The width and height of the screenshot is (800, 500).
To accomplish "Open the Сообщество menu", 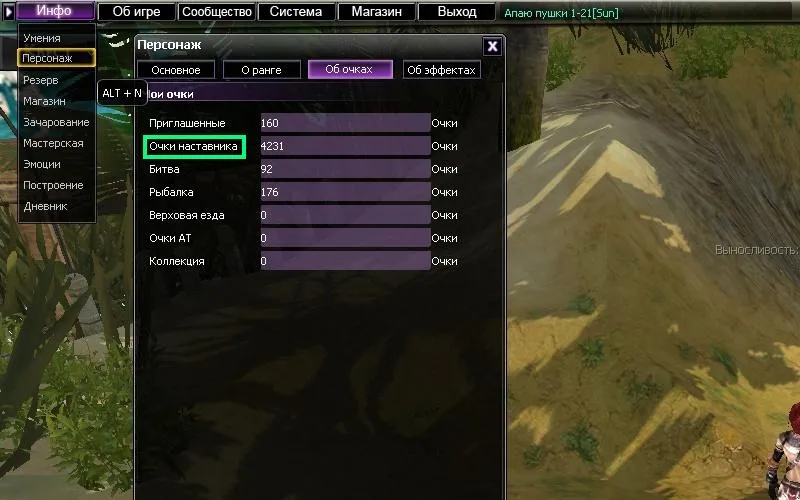I will (x=217, y=11).
